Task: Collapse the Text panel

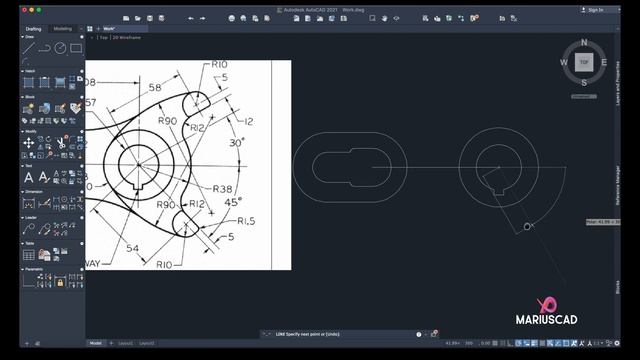Action: pyautogui.click(x=22, y=166)
